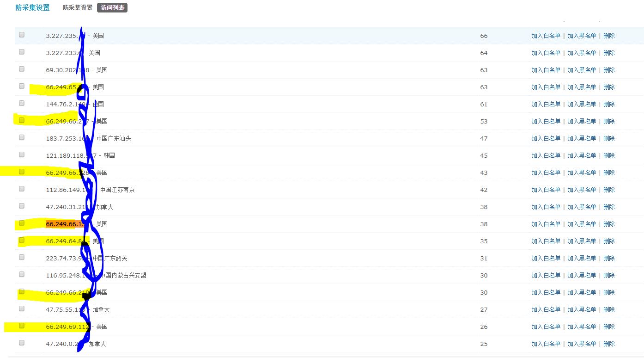This screenshot has height=358, width=644.
Task: Check the box for the 韩国 IP row
Action: click(22, 154)
